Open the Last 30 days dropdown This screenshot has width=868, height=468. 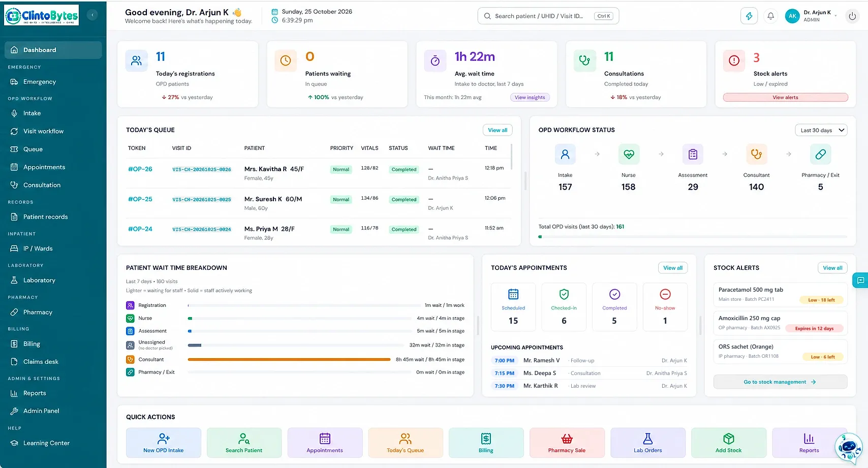coord(821,130)
